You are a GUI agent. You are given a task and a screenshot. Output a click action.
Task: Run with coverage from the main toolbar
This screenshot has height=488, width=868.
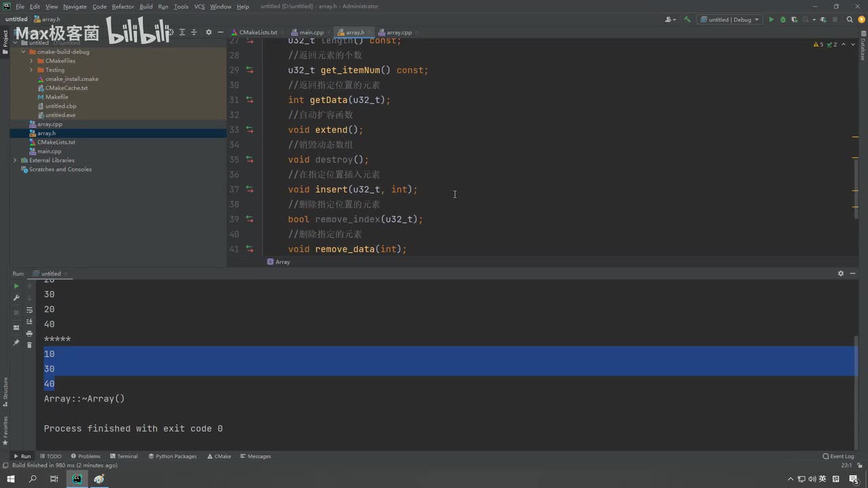click(795, 20)
